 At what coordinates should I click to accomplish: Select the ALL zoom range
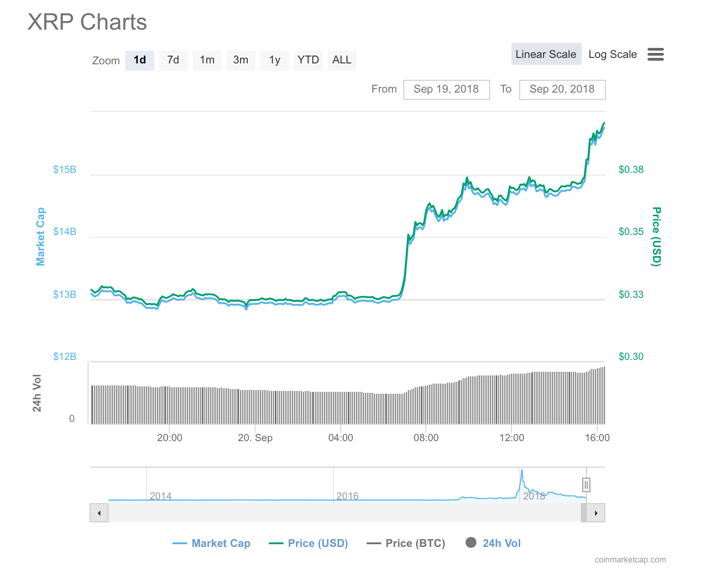[342, 60]
